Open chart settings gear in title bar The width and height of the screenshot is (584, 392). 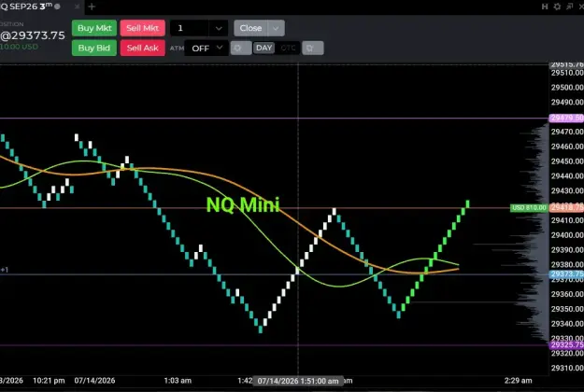point(557,7)
